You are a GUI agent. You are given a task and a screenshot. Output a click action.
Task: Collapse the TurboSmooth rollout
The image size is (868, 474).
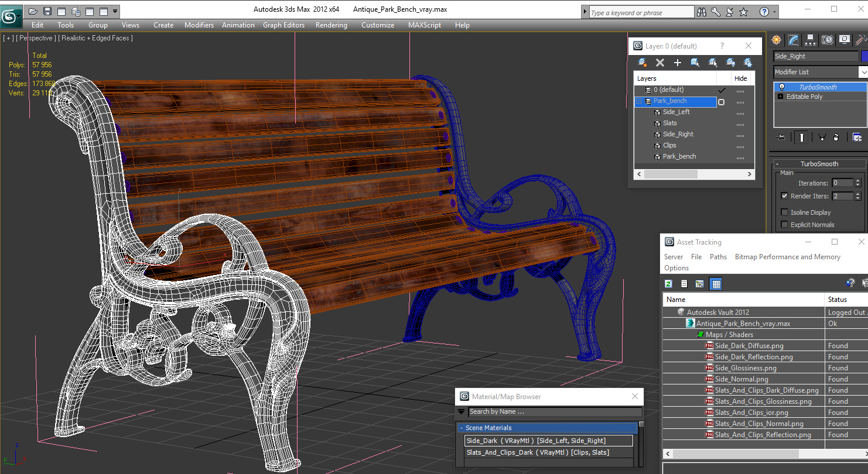(819, 164)
